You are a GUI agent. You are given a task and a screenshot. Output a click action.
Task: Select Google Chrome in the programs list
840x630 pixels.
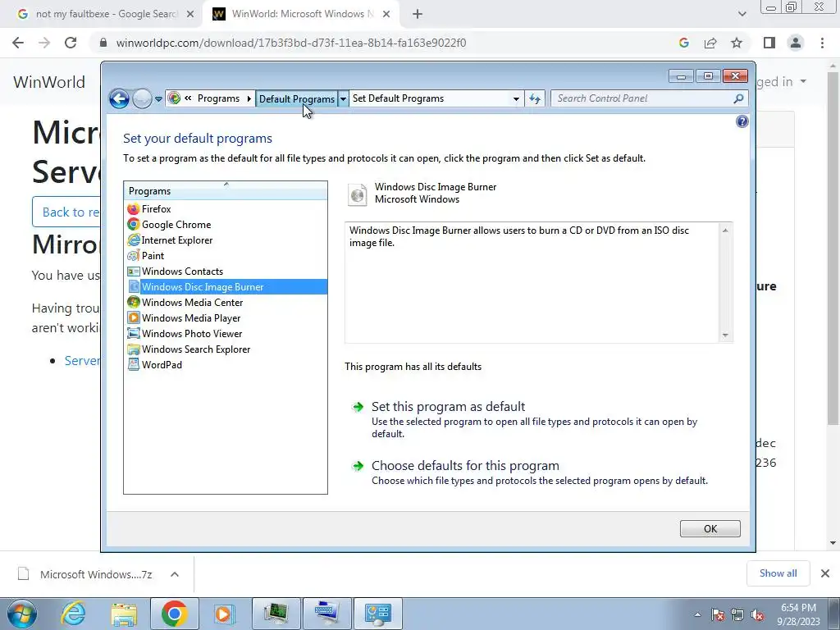pos(226,225)
